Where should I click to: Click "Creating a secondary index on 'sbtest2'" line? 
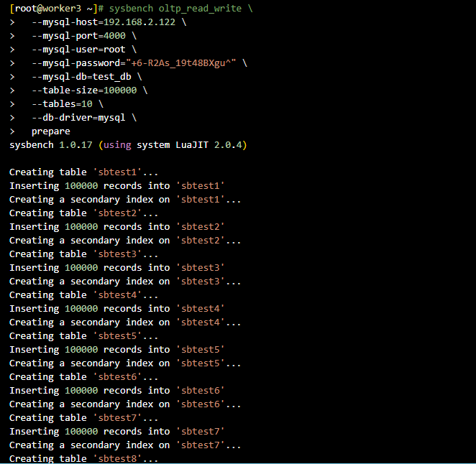[x=125, y=241]
